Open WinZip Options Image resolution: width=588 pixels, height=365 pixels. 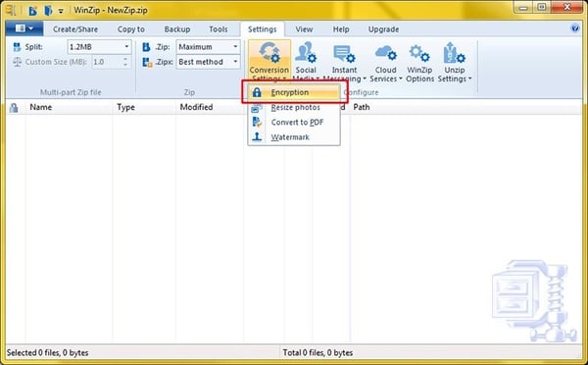click(x=419, y=62)
